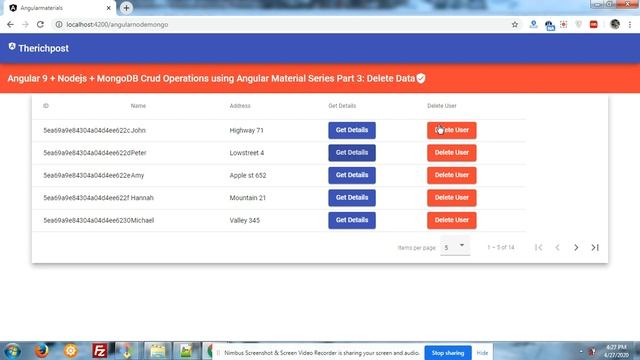The width and height of the screenshot is (640, 360).
Task: Delete User Peter
Action: click(x=451, y=153)
